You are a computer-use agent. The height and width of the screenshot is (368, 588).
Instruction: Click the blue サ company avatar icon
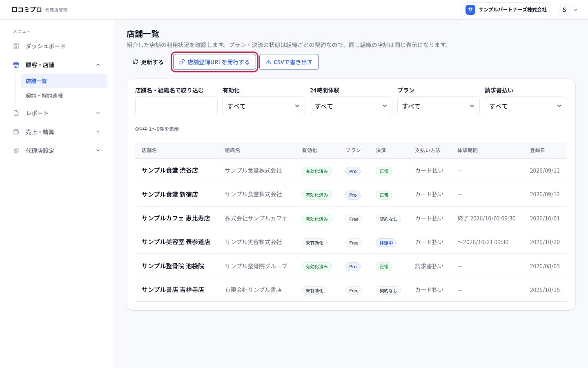click(470, 10)
